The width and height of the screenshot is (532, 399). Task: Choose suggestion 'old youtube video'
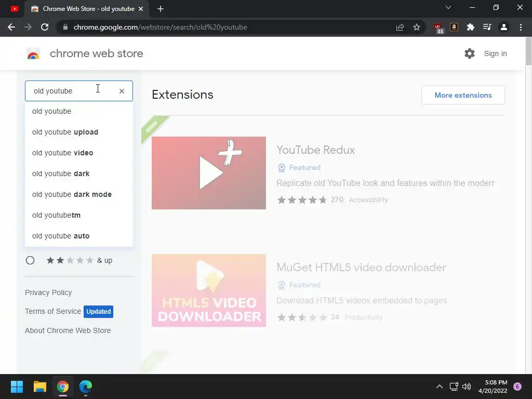tap(79, 153)
